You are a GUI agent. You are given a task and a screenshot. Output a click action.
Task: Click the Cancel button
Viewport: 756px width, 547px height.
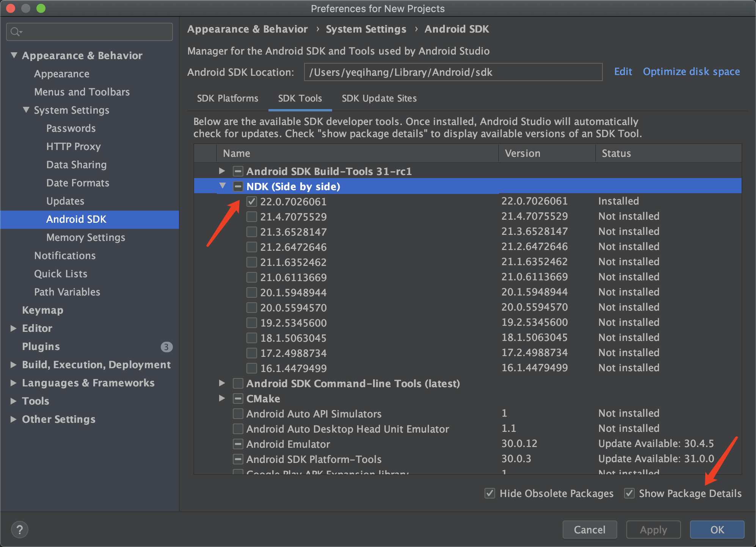tap(590, 530)
